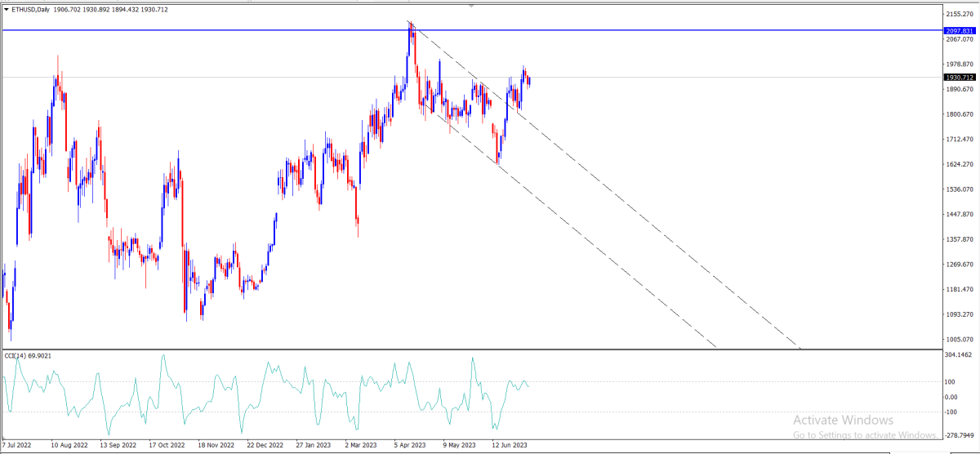Select the 2097.831 horizontal line price tag
This screenshot has height=454, width=980.
tap(960, 30)
